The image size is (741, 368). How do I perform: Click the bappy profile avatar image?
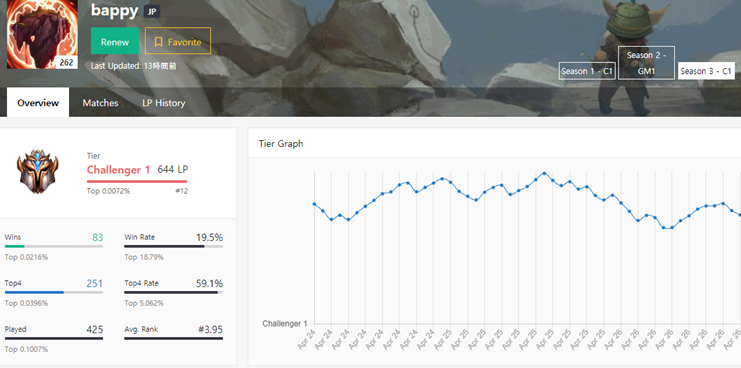pos(42,34)
